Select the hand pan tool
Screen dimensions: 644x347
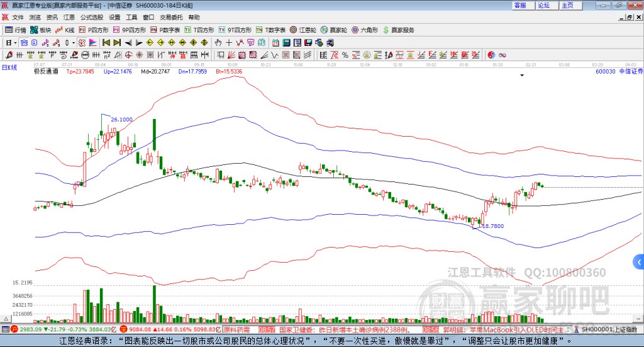(x=218, y=43)
